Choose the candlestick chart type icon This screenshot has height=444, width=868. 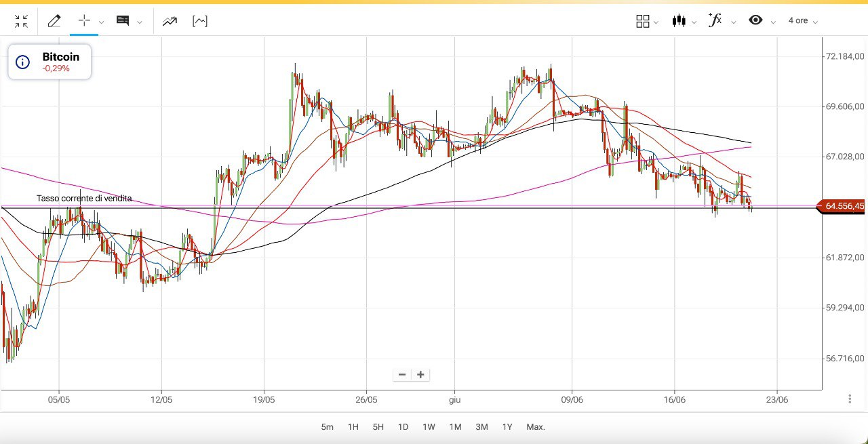click(679, 21)
